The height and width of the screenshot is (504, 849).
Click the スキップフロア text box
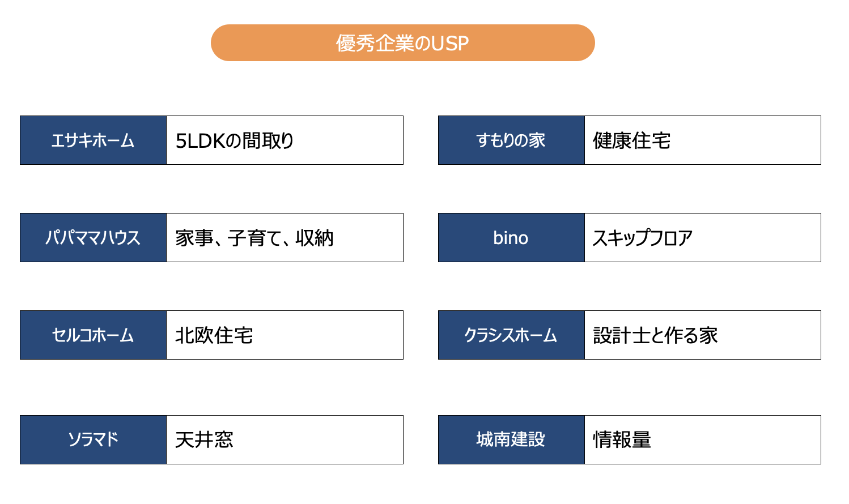[703, 238]
